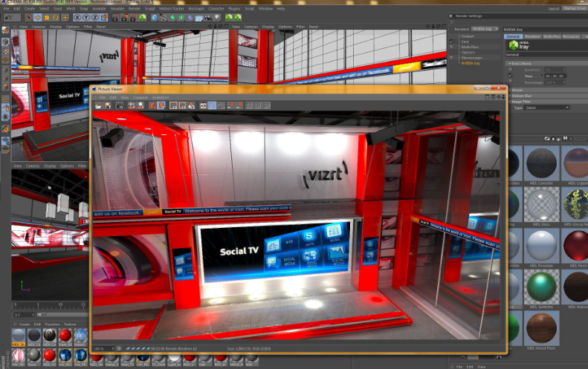
Task: Open the Image Filter Type dropdown
Action: tap(547, 108)
